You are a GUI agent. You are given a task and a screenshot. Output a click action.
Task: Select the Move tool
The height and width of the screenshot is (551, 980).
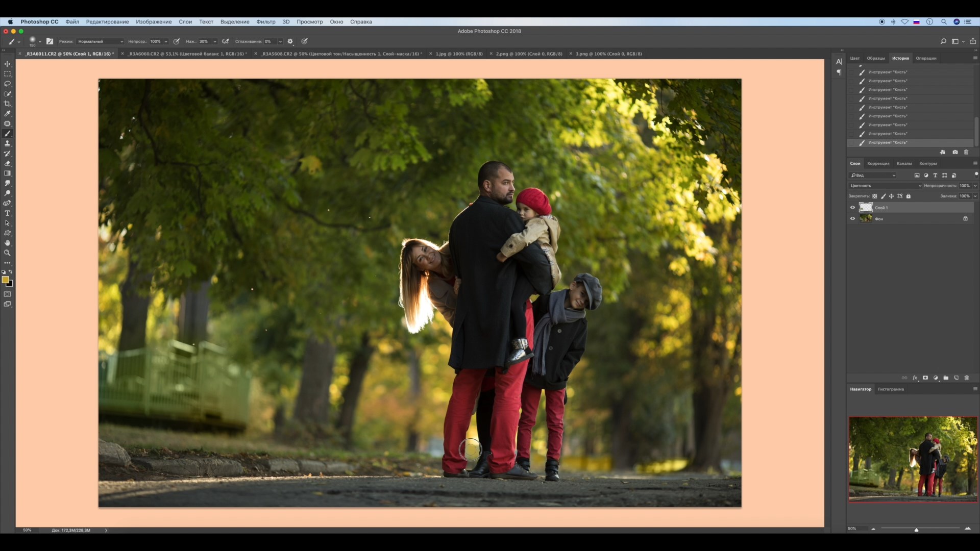[7, 64]
